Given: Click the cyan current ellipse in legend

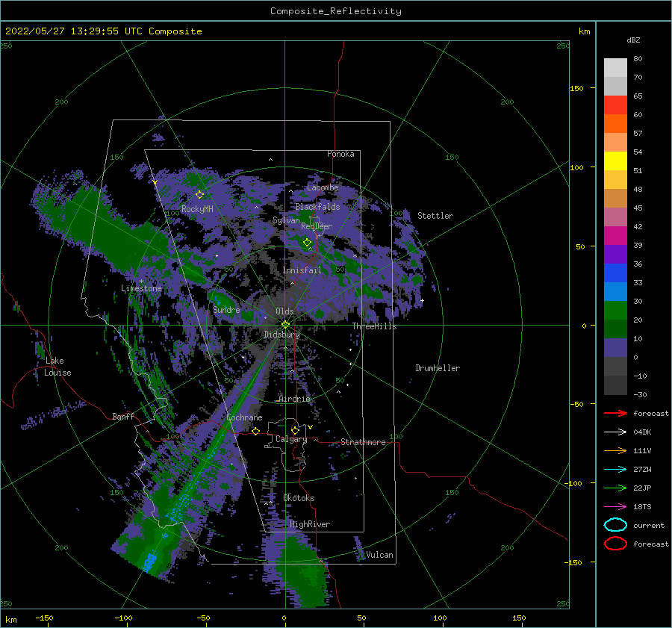Looking at the screenshot, I should pyautogui.click(x=615, y=525).
